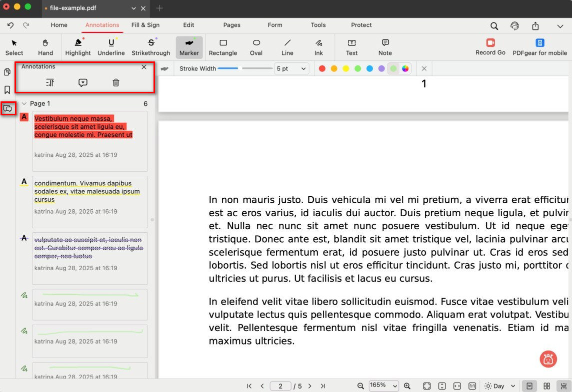This screenshot has width=572, height=392.
Task: Switch to two-page layout view
Action: pyautogui.click(x=546, y=386)
